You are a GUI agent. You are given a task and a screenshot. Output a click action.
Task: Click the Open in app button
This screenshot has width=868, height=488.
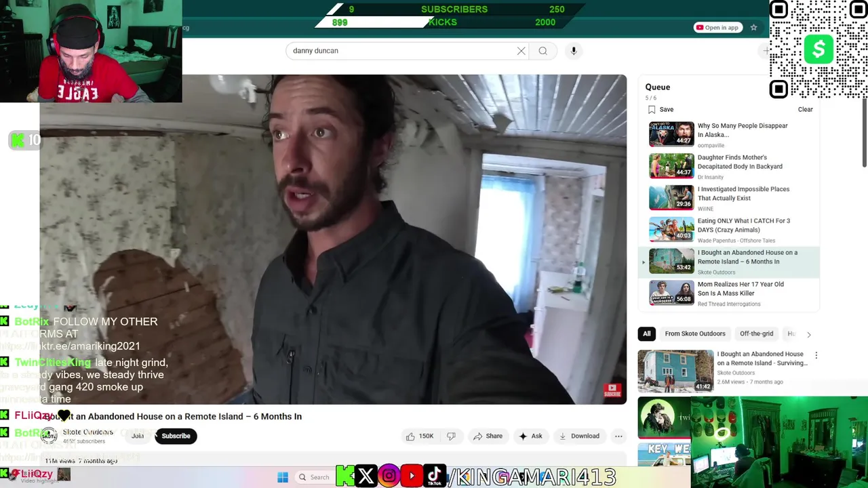click(717, 28)
